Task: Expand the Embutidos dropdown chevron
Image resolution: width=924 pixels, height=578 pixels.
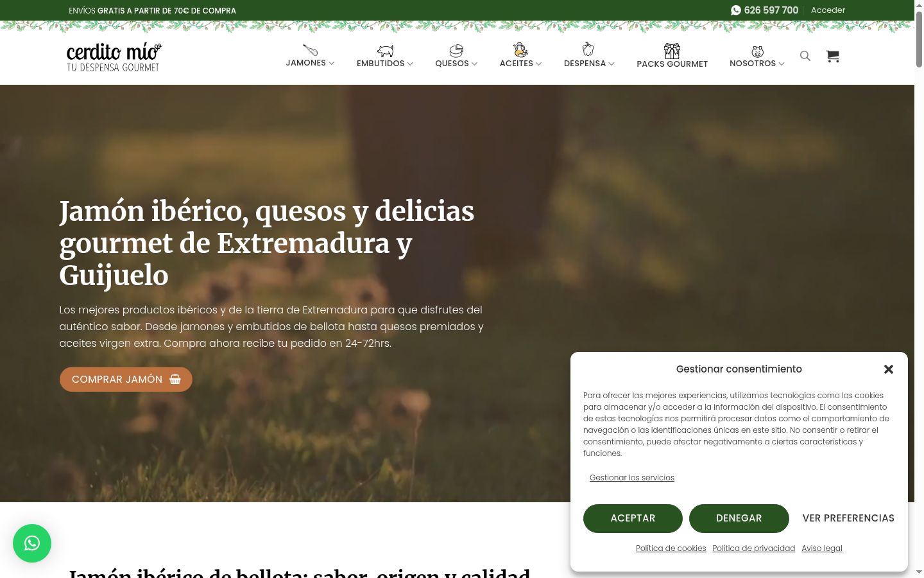Action: pos(410,64)
